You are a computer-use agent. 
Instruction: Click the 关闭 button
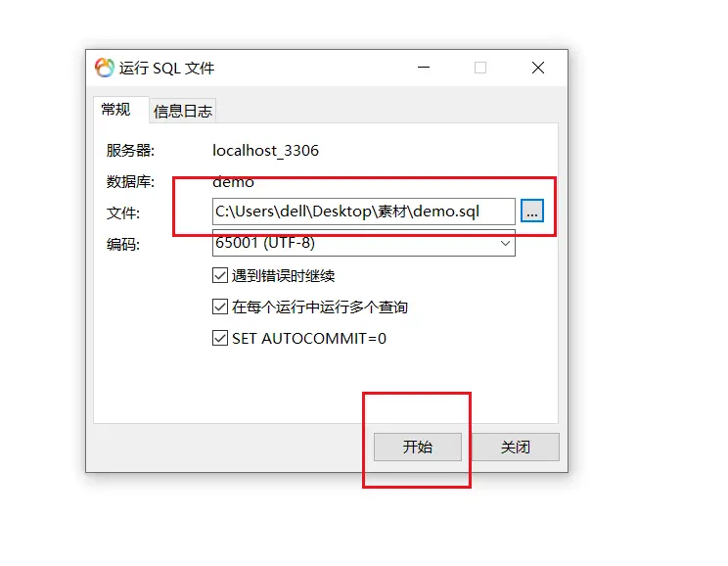pyautogui.click(x=516, y=448)
